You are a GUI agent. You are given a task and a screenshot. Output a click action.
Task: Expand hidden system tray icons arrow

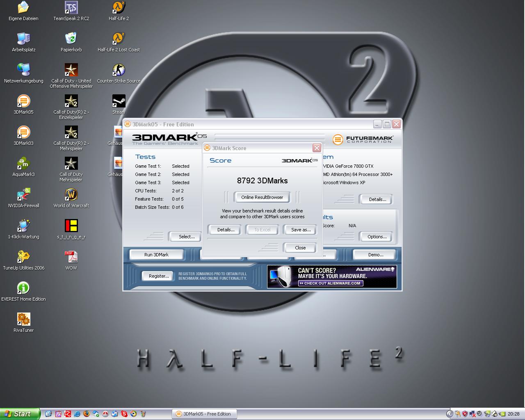[450, 414]
